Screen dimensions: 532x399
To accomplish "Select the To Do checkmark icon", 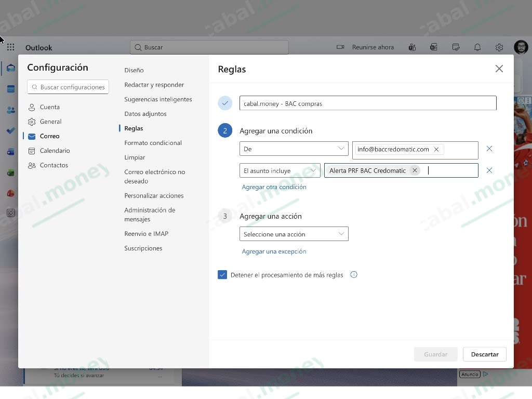I will (10, 131).
